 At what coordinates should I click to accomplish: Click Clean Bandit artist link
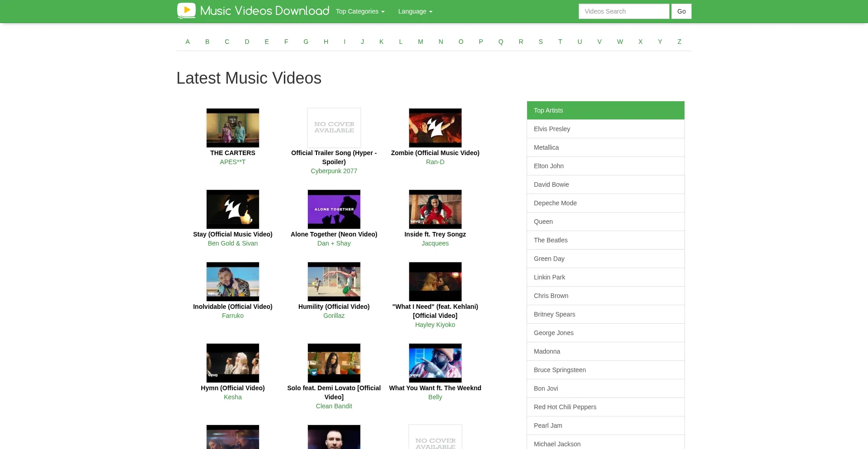coord(334,406)
